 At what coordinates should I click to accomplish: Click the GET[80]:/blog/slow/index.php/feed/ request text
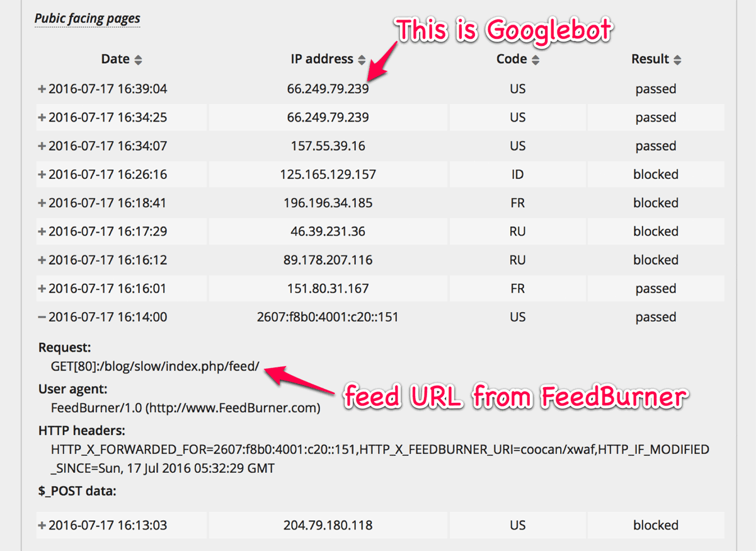(x=155, y=366)
